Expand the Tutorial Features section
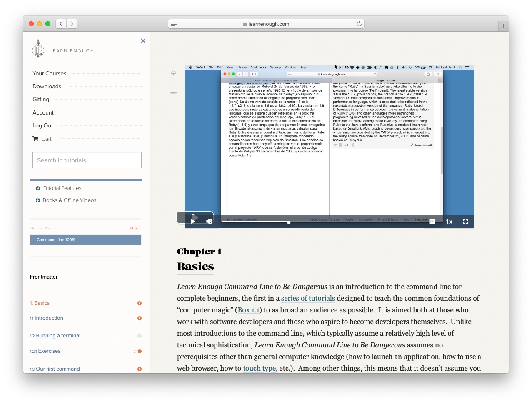The image size is (532, 404). click(38, 188)
